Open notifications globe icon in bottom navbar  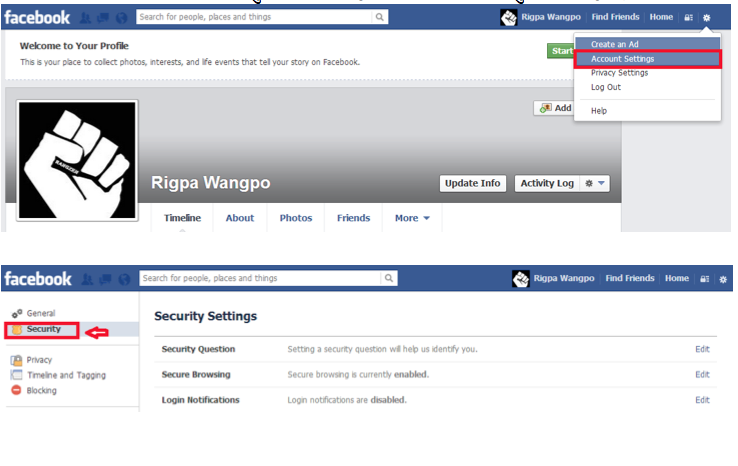coord(124,279)
